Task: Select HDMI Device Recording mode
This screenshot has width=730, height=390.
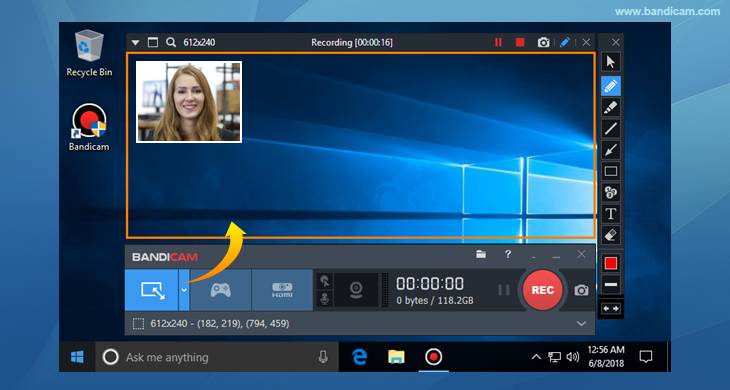Action: 282,290
